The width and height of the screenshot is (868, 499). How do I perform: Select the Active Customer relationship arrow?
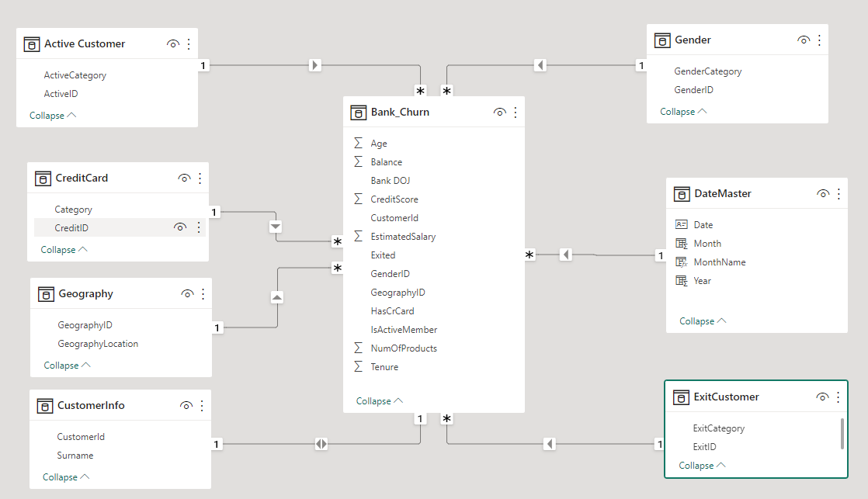315,65
